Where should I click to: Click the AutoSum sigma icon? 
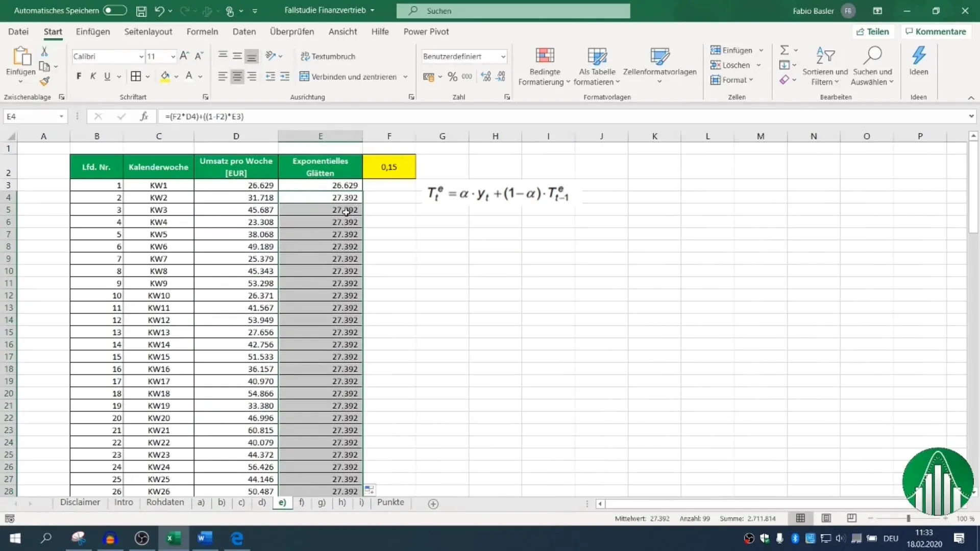[785, 50]
